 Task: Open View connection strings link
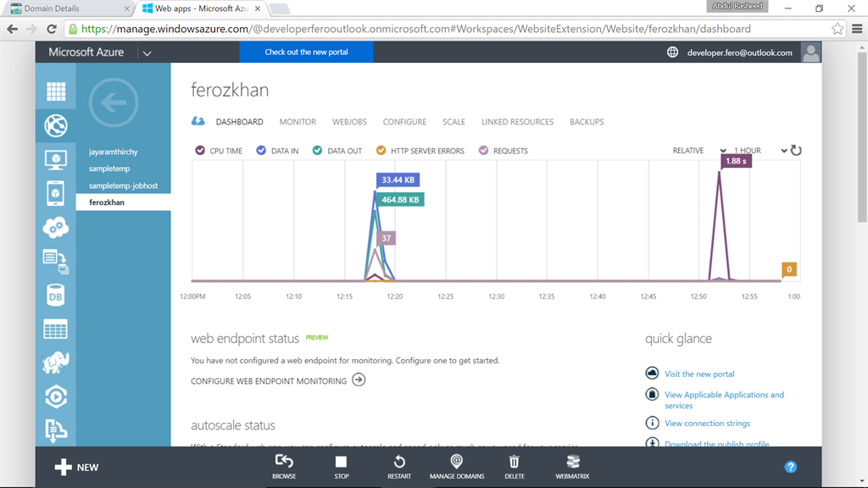pyautogui.click(x=708, y=424)
